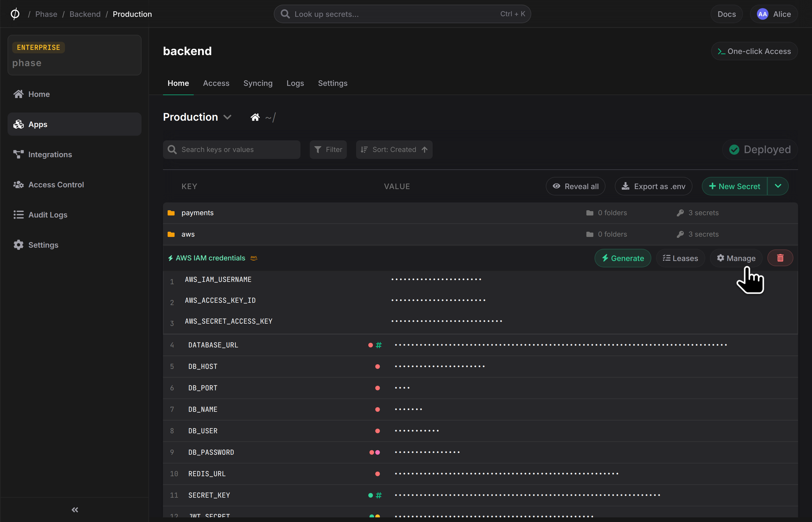Image resolution: width=812 pixels, height=522 pixels.
Task: Click the AA avatar for Alice
Action: [762, 14]
